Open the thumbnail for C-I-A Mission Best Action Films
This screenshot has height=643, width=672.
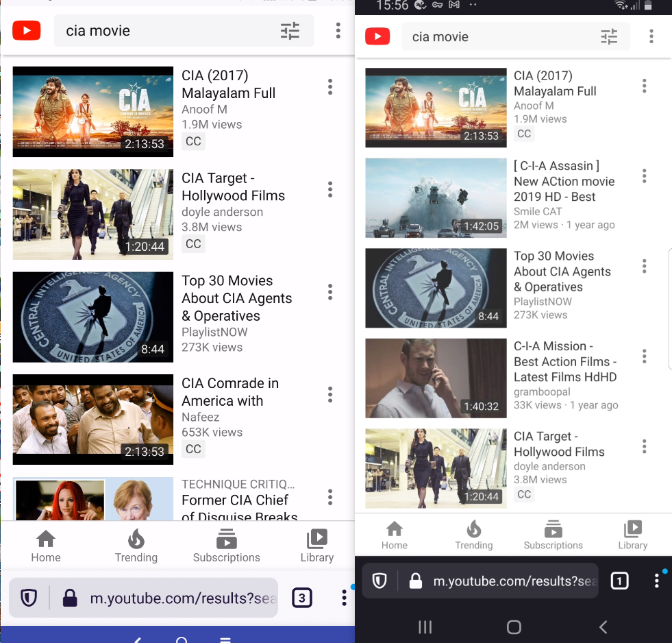click(x=436, y=378)
